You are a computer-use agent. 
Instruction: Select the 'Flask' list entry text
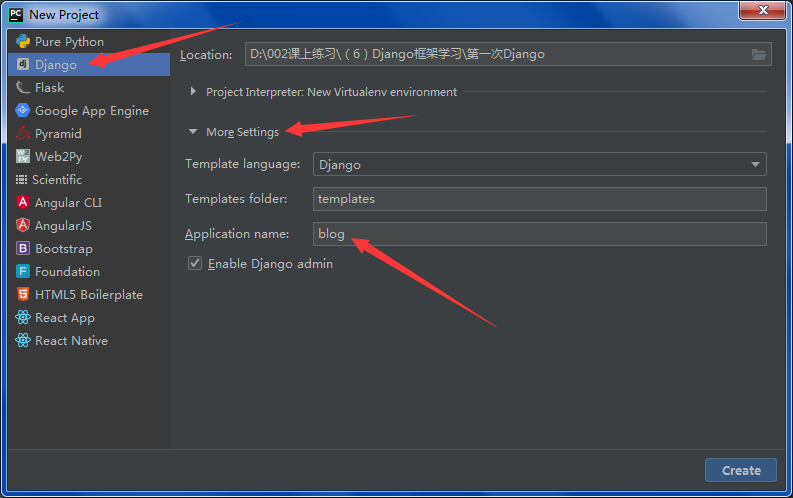pos(50,87)
